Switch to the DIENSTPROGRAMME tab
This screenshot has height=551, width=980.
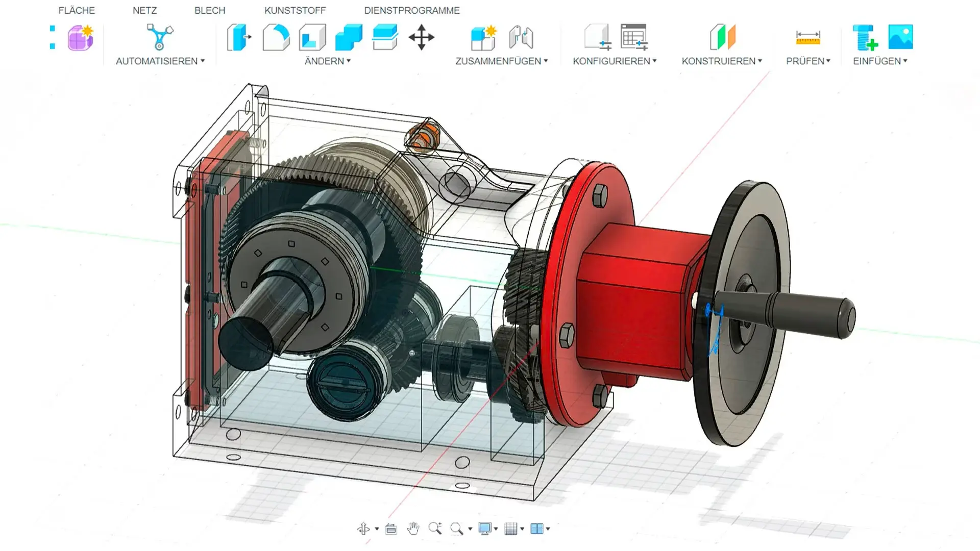click(411, 10)
